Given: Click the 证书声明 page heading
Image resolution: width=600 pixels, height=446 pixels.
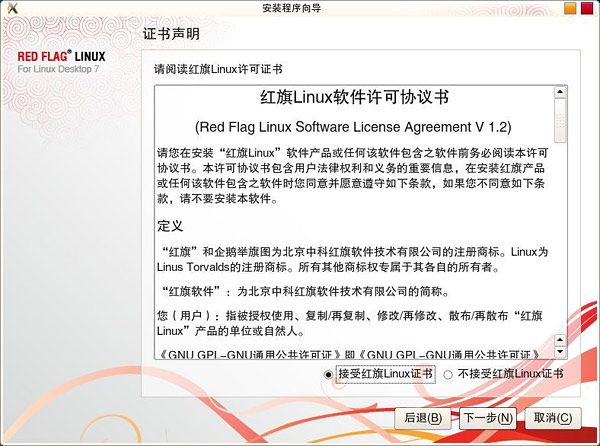Looking at the screenshot, I should click(x=171, y=34).
